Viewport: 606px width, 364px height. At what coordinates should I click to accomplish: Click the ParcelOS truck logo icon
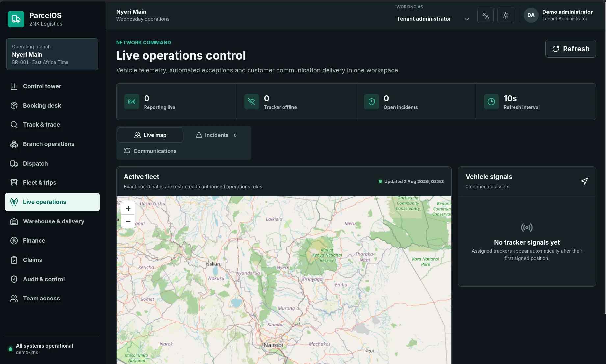tap(16, 19)
